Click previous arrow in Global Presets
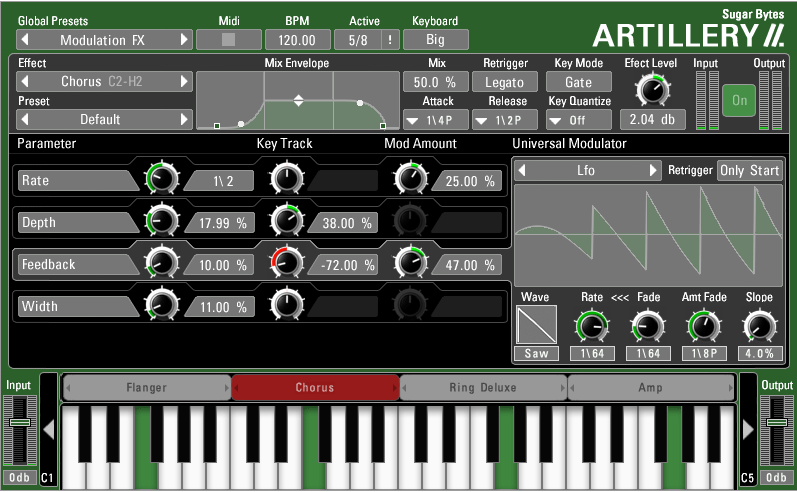This screenshot has width=797, height=492. pyautogui.click(x=25, y=40)
